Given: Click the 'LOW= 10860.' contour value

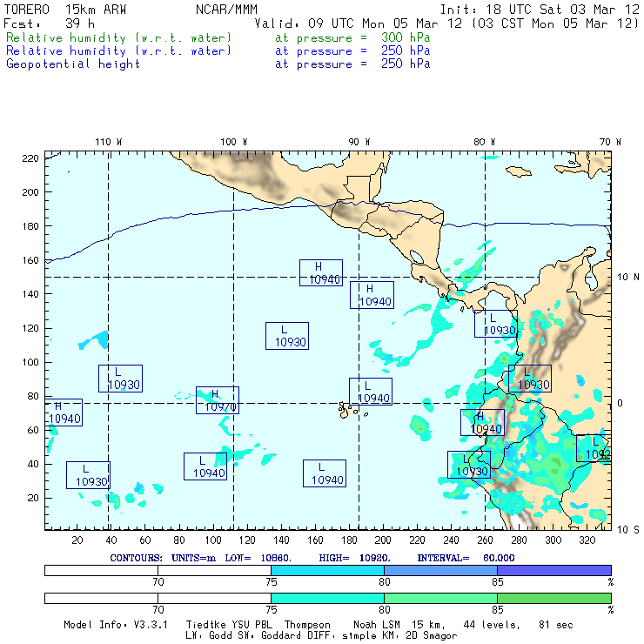Looking at the screenshot, I should pyautogui.click(x=258, y=558).
